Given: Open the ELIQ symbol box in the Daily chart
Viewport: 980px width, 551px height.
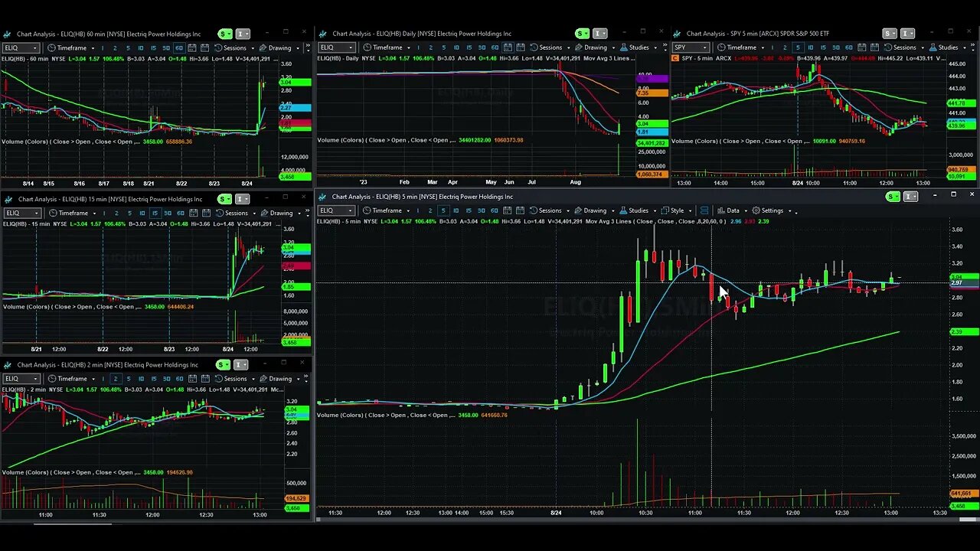Looking at the screenshot, I should (x=338, y=47).
